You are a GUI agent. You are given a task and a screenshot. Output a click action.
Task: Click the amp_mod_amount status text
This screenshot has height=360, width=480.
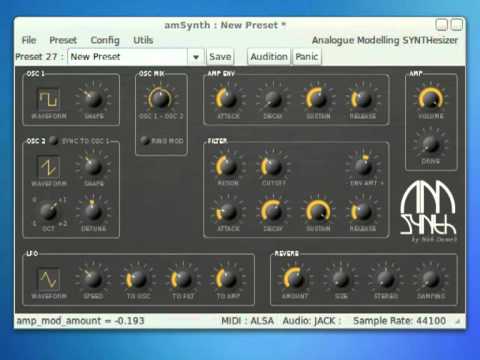point(80,321)
